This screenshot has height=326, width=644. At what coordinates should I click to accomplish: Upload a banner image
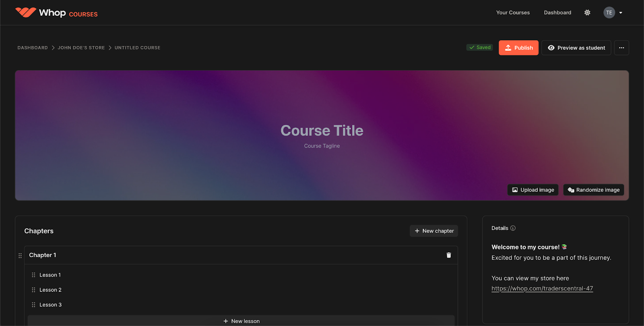click(x=533, y=190)
